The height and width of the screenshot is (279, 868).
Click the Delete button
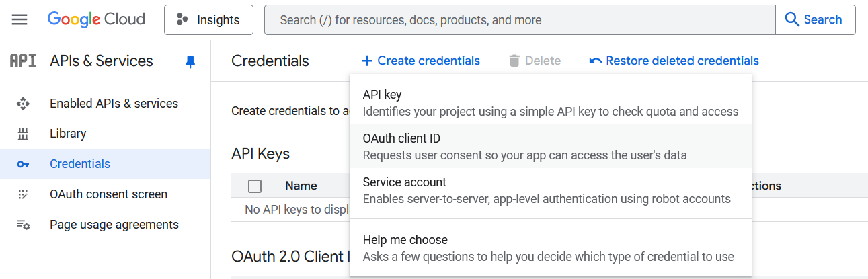(535, 61)
